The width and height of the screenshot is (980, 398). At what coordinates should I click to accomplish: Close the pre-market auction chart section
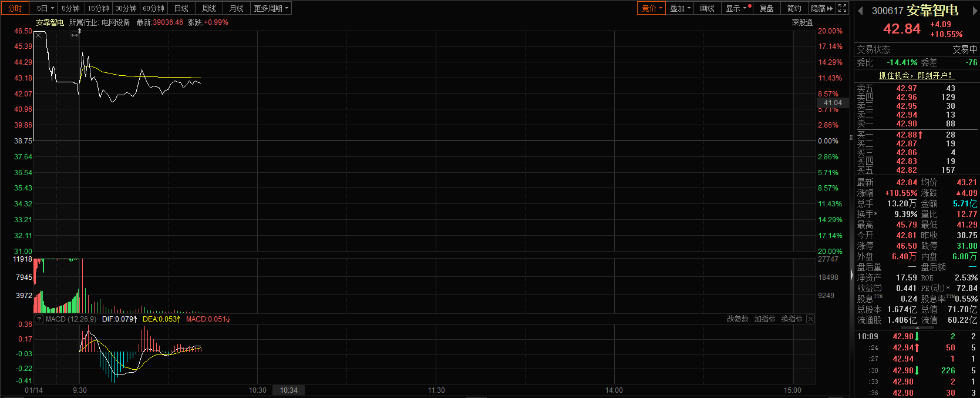39,35
